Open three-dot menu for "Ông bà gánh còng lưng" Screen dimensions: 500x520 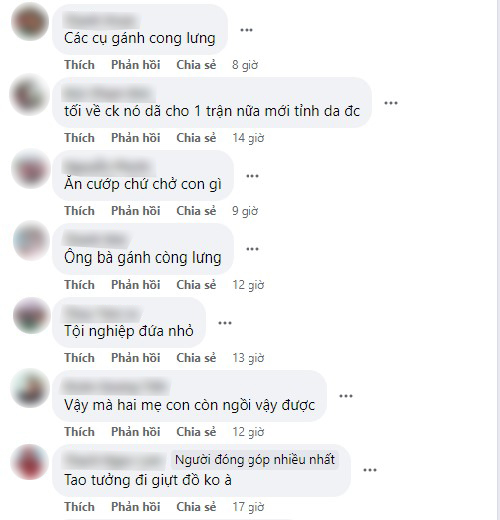[252, 249]
